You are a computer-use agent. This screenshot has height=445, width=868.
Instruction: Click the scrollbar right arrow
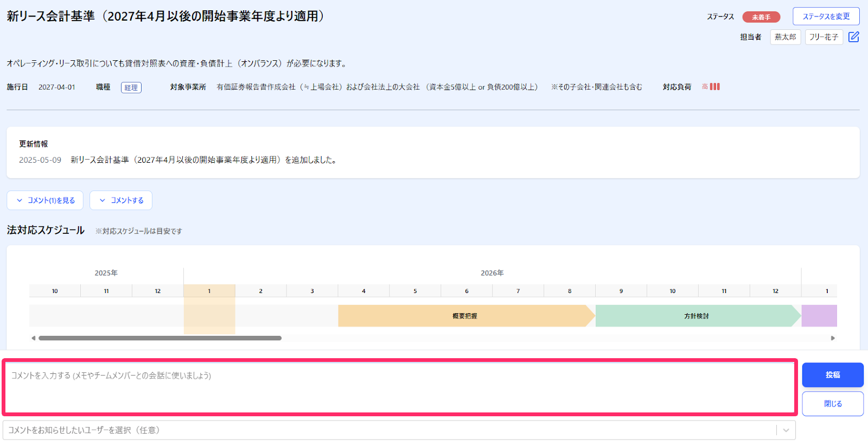tap(833, 338)
